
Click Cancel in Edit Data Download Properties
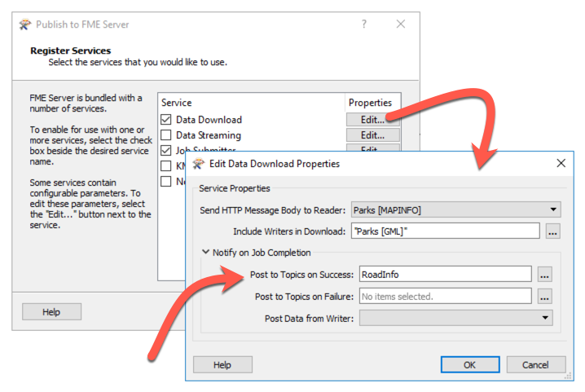[536, 364]
